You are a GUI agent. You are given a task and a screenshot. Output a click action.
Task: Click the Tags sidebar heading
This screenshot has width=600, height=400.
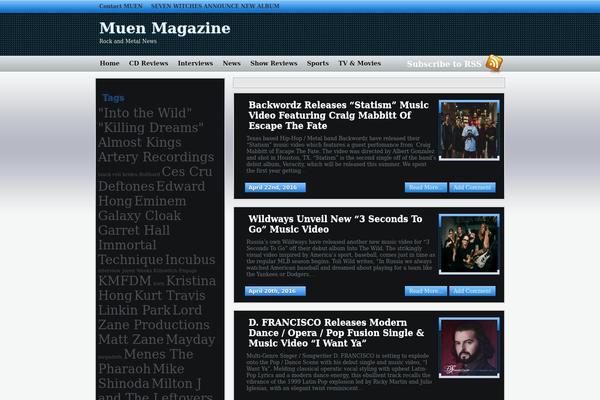113,98
